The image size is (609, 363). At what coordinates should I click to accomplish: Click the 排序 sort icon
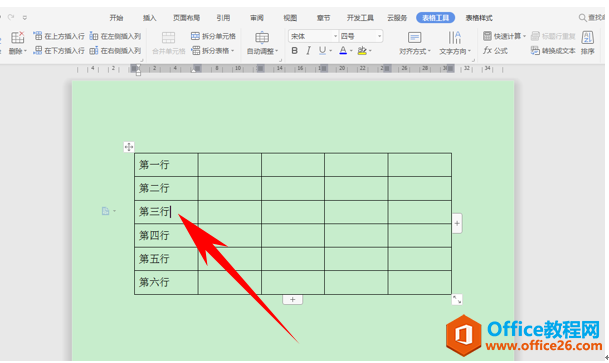point(587,38)
